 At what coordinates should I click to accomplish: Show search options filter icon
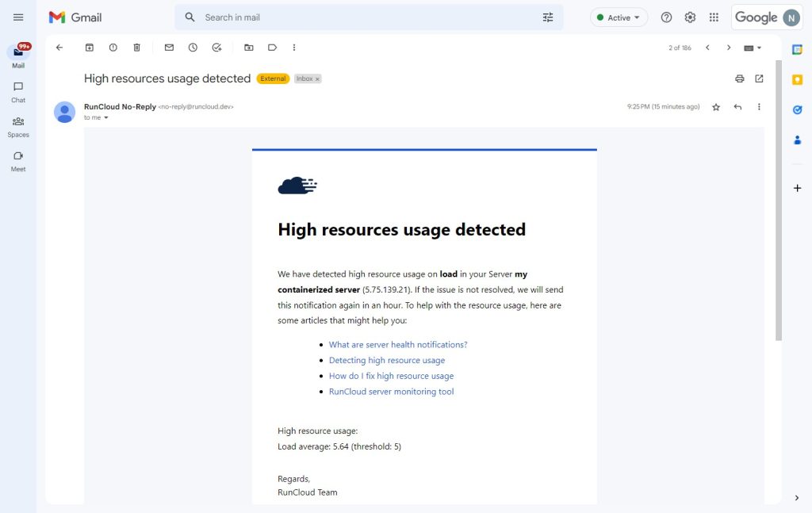point(548,17)
